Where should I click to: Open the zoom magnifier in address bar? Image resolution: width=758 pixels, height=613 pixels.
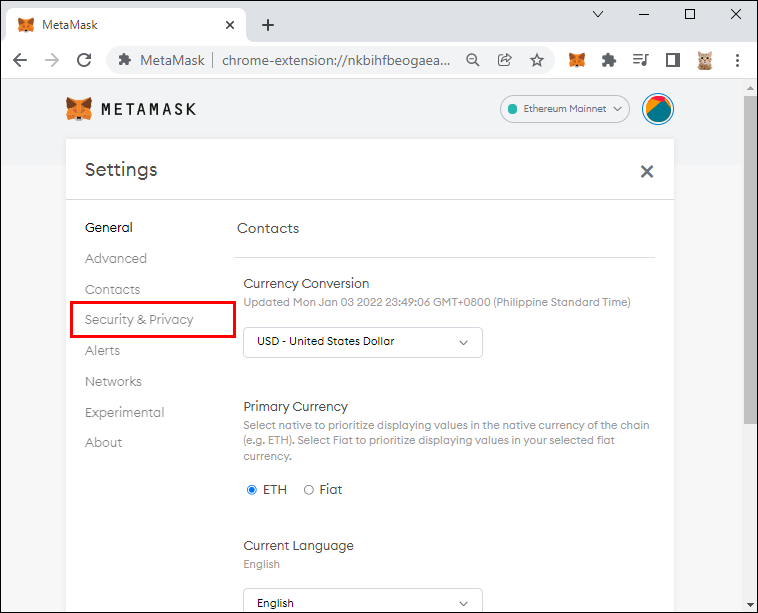pyautogui.click(x=473, y=60)
